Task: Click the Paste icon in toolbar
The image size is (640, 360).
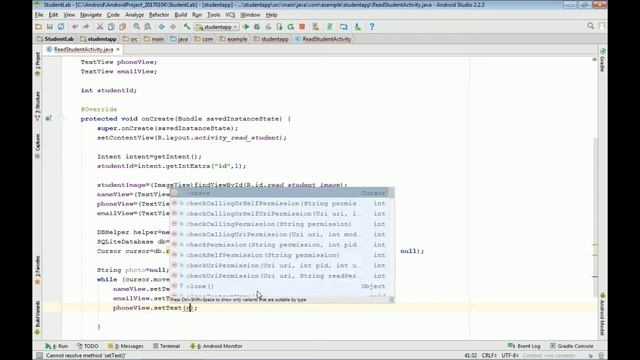Action: click(x=122, y=27)
